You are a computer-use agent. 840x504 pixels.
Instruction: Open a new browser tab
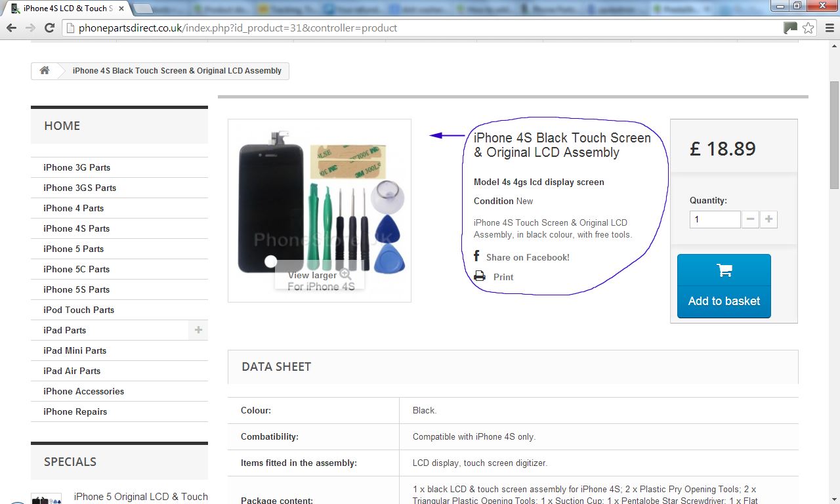tap(142, 9)
